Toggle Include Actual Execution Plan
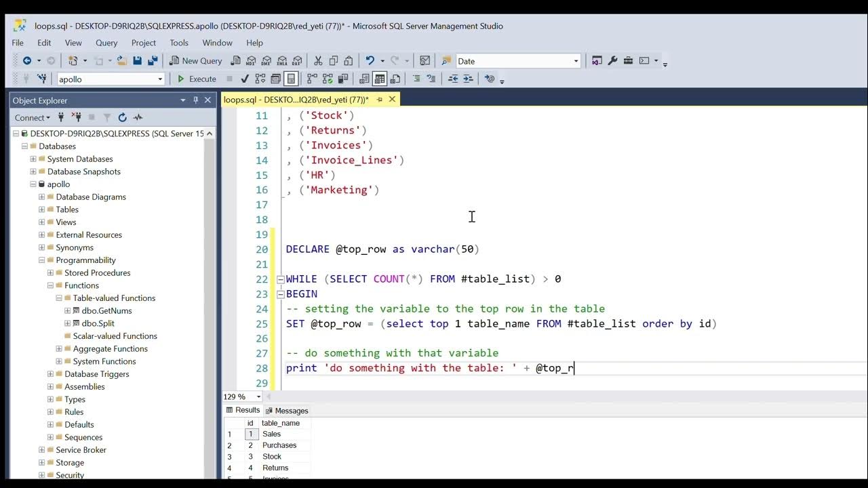Viewport: 868px width, 488px height. [313, 79]
